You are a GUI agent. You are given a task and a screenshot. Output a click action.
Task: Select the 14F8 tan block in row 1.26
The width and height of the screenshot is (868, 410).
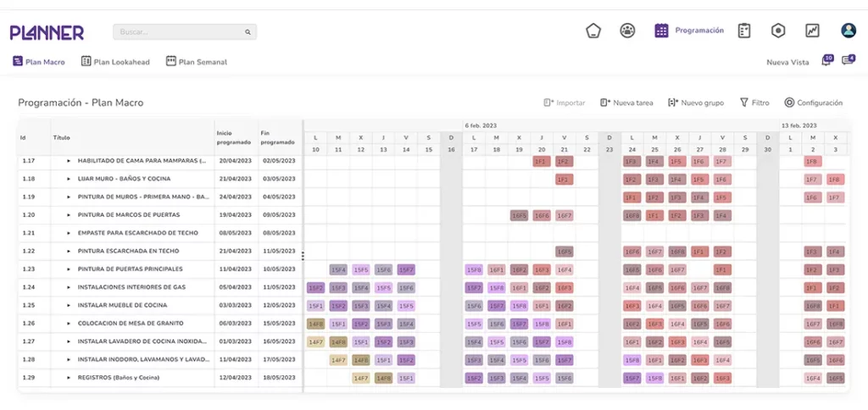pyautogui.click(x=315, y=324)
